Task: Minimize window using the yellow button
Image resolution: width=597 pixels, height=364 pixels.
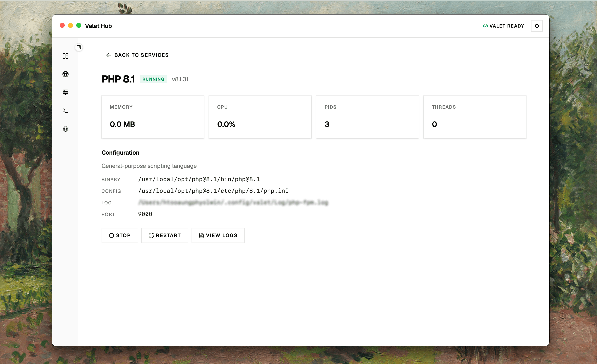Action: tap(70, 25)
